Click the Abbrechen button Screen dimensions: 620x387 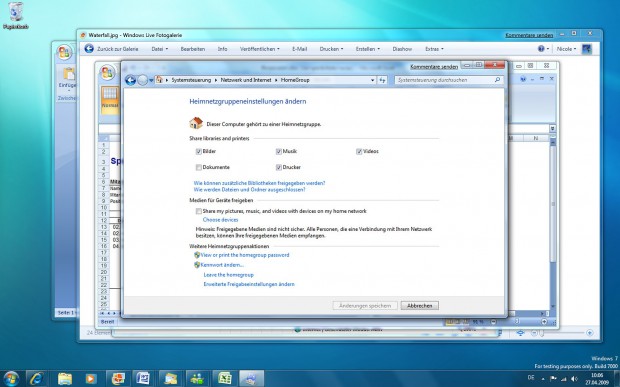click(420, 306)
